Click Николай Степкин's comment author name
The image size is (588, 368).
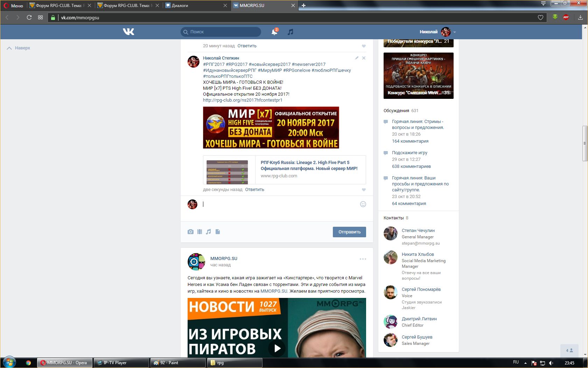[221, 58]
